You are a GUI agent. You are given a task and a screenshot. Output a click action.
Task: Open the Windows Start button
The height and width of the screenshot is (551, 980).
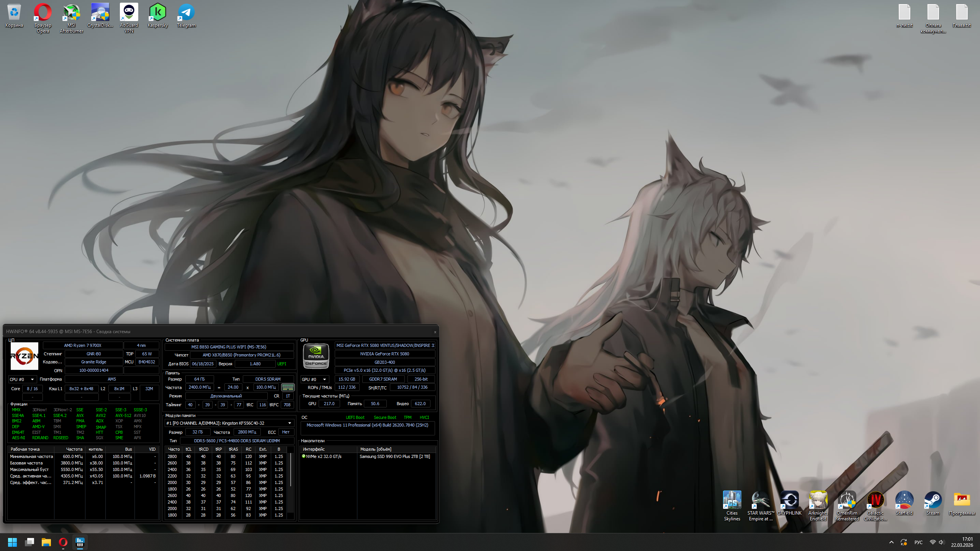(12, 542)
